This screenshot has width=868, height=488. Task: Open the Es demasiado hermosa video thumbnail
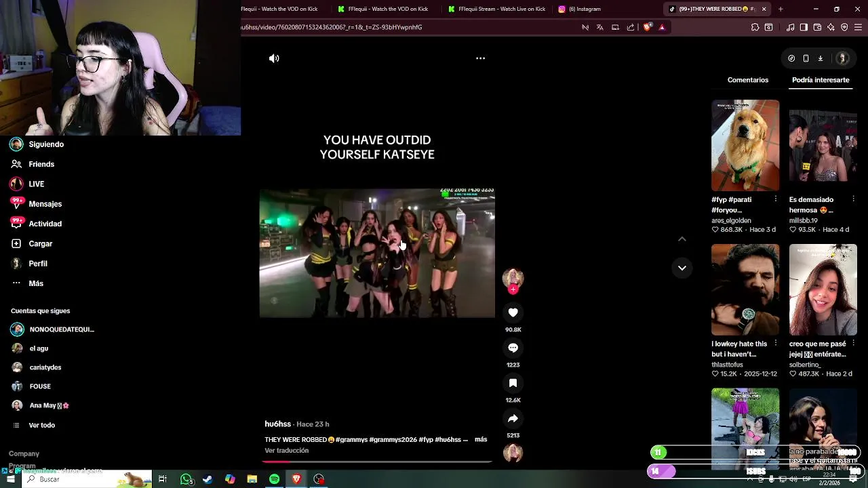(x=823, y=145)
